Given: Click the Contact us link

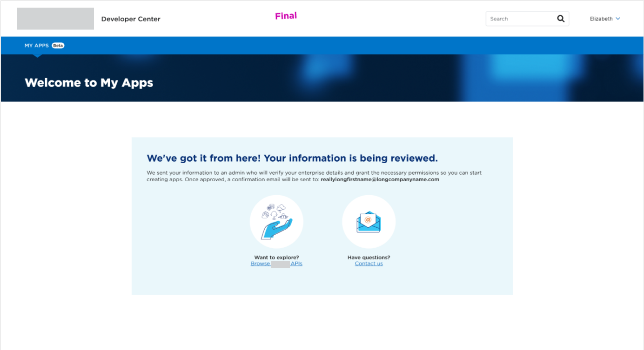Looking at the screenshot, I should tap(369, 263).
